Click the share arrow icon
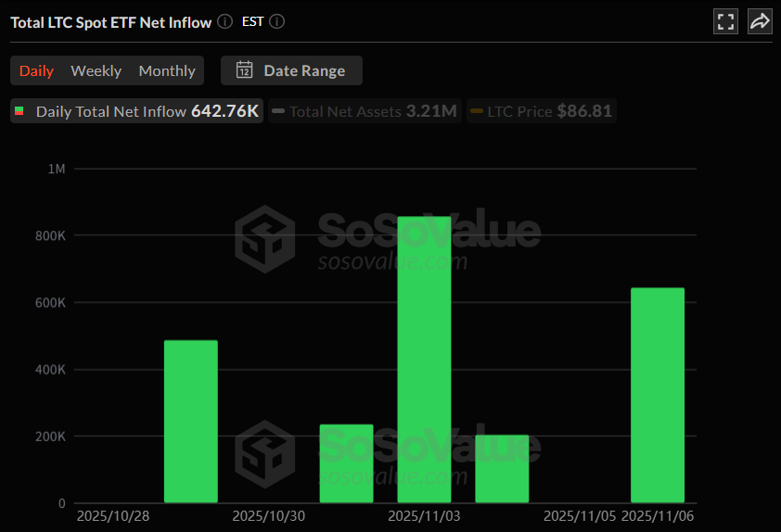This screenshot has height=532, width=781. click(760, 21)
